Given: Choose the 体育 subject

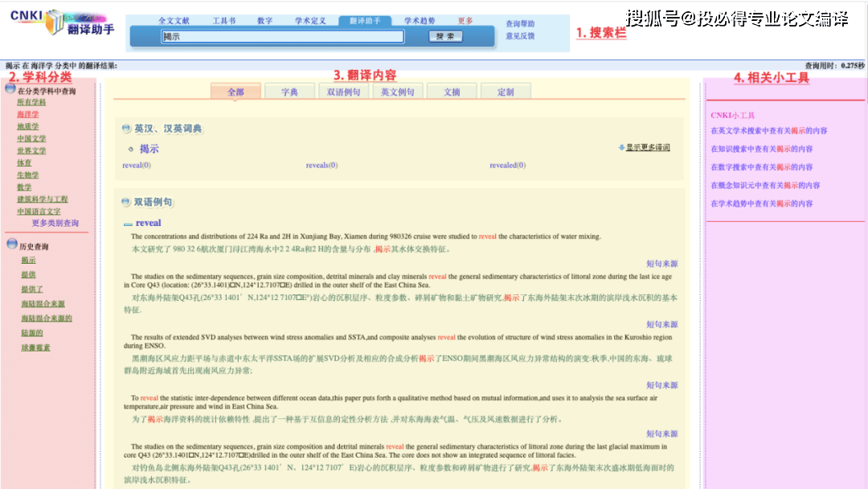Looking at the screenshot, I should click(24, 162).
